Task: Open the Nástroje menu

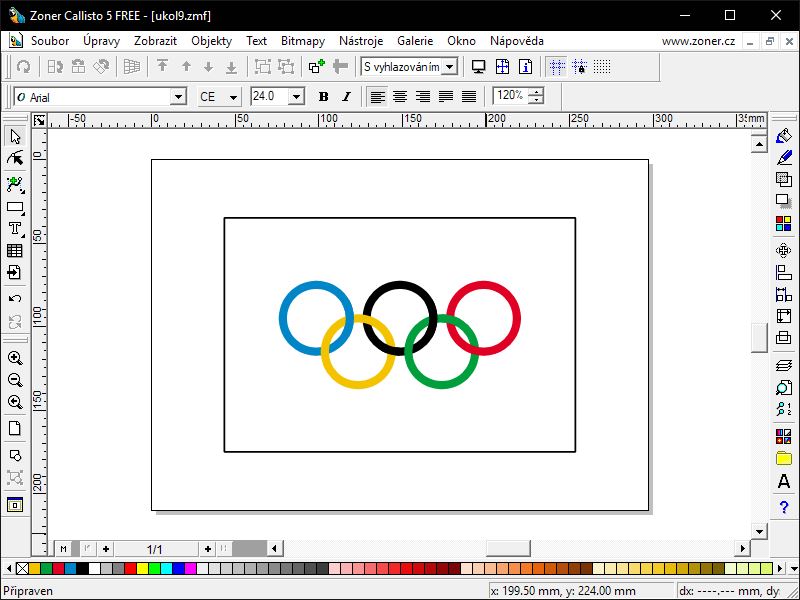Action: coord(361,41)
